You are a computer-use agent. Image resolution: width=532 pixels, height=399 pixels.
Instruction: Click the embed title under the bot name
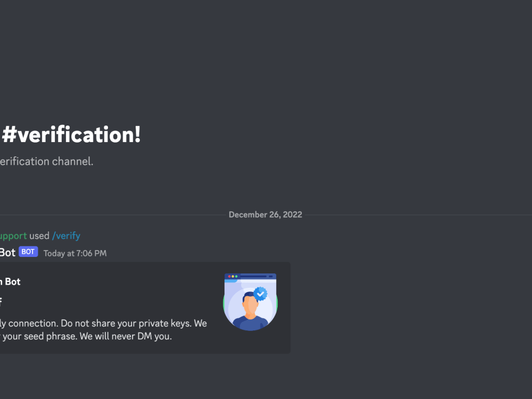coord(2,301)
